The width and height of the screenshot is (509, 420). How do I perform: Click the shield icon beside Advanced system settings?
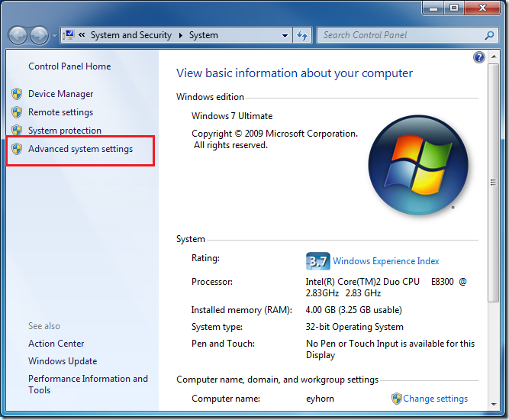pos(17,149)
